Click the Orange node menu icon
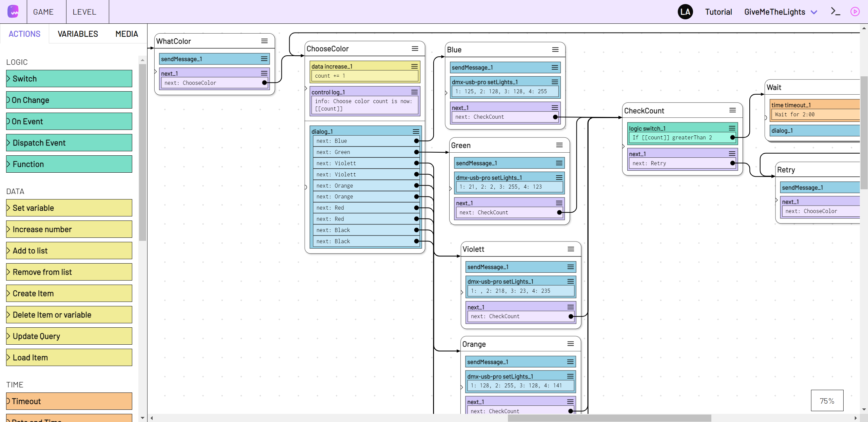The width and height of the screenshot is (868, 422). coord(571,343)
